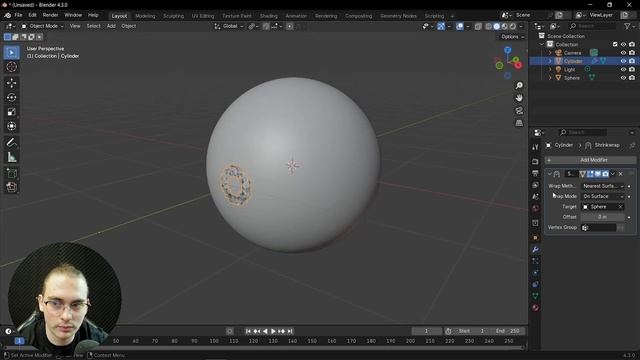The image size is (640, 360).
Task: Collapse the Collection in outliner
Action: click(x=542, y=44)
